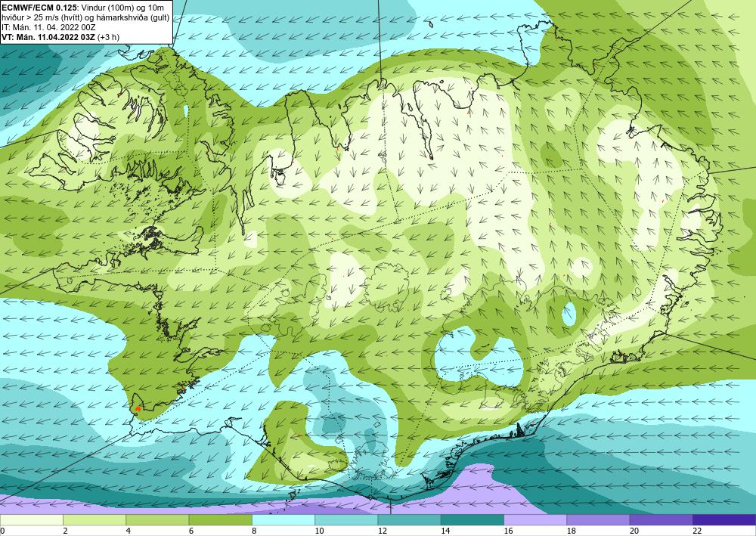Select the medium purple swatch between 18 and 20
Screen dimensions: 756x536
coord(598,519)
